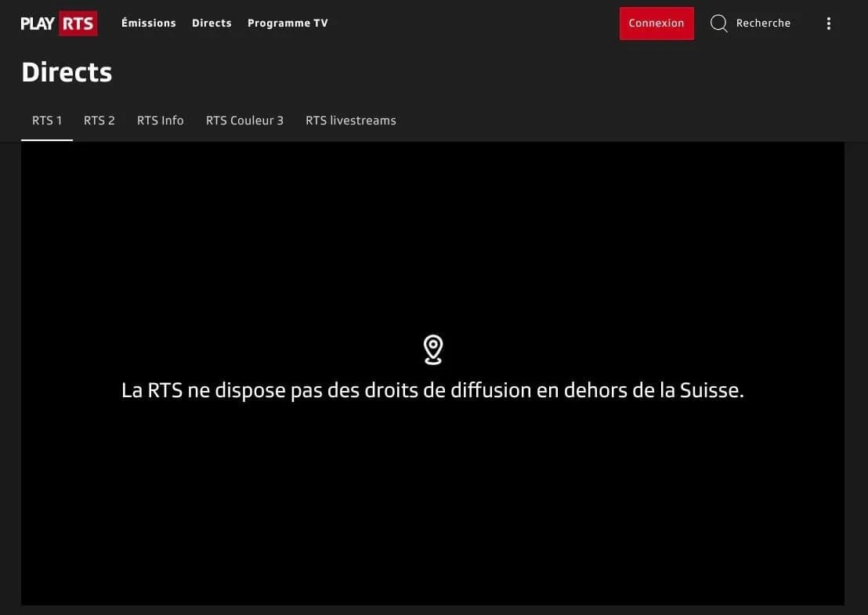Select the RTS 1 channel tab
868x615 pixels.
[47, 121]
